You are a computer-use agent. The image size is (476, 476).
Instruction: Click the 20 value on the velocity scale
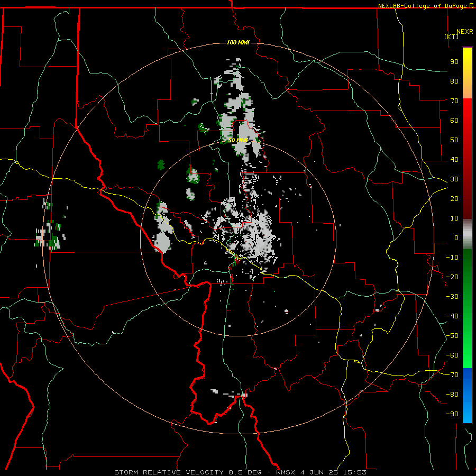pos(454,199)
